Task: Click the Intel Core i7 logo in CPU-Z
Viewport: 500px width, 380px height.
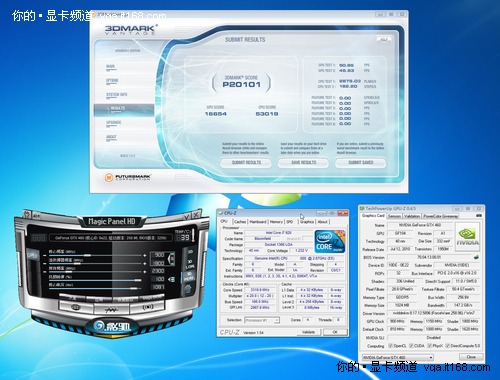Action: (x=329, y=241)
